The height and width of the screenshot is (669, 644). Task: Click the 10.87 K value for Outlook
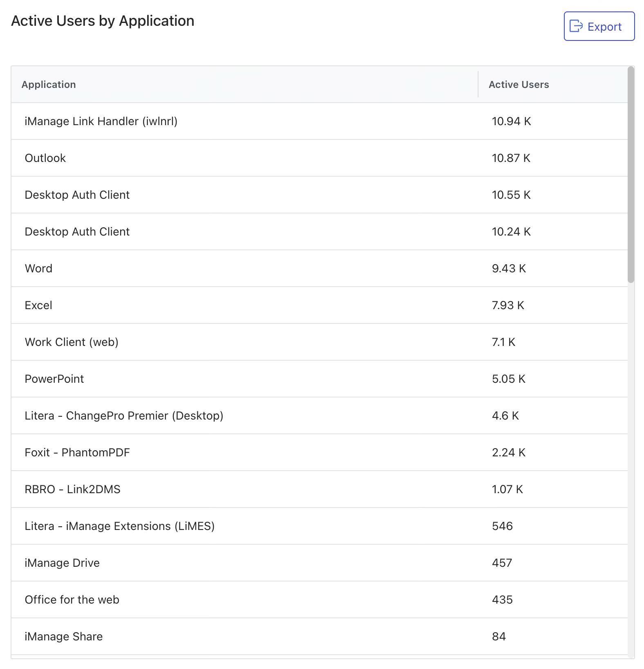coord(511,158)
